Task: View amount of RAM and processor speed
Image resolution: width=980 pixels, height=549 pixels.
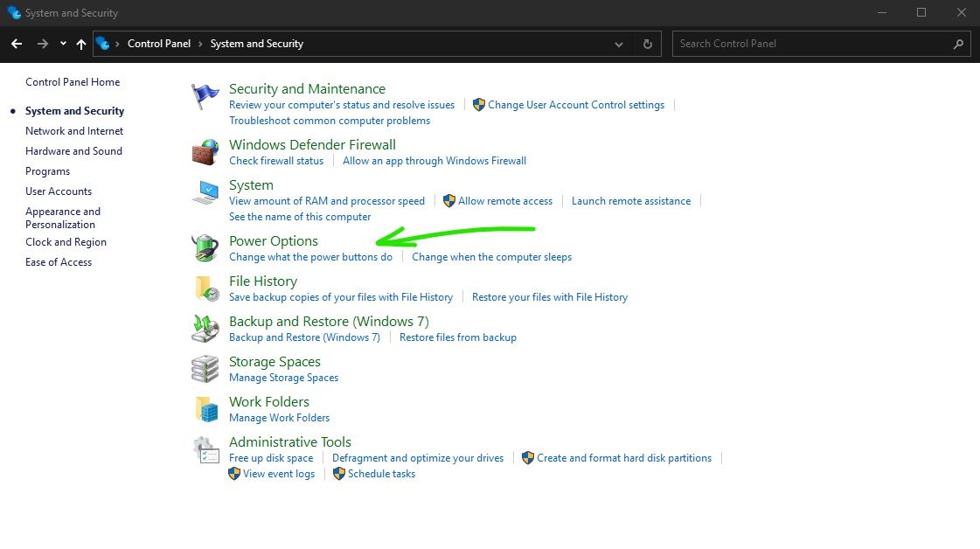Action: [327, 201]
